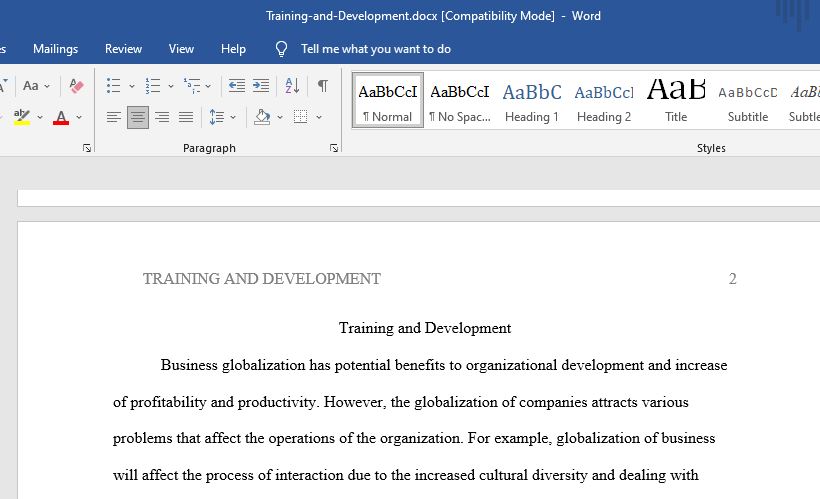Apply the yellow text highlight color

[21, 117]
